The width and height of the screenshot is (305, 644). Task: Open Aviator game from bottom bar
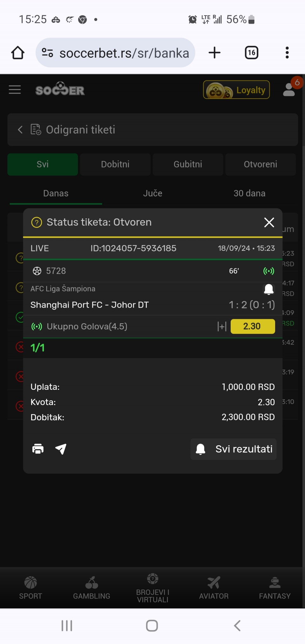(214, 588)
